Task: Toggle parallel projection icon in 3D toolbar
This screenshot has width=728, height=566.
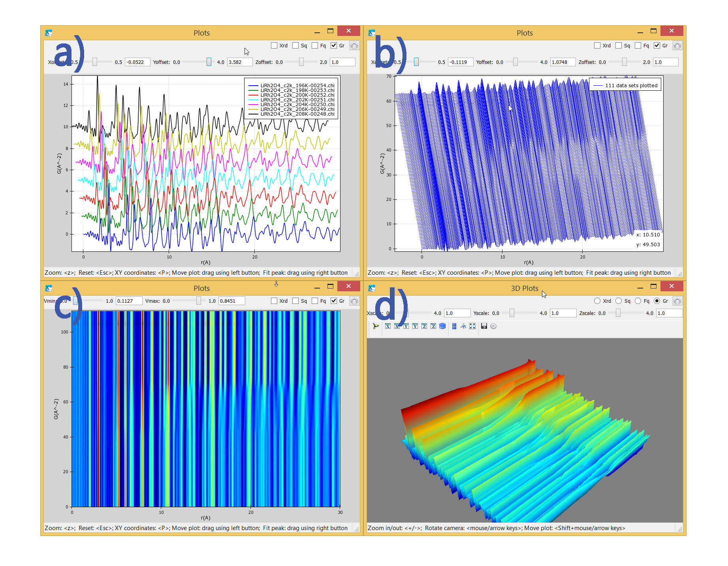Action: tap(454, 326)
